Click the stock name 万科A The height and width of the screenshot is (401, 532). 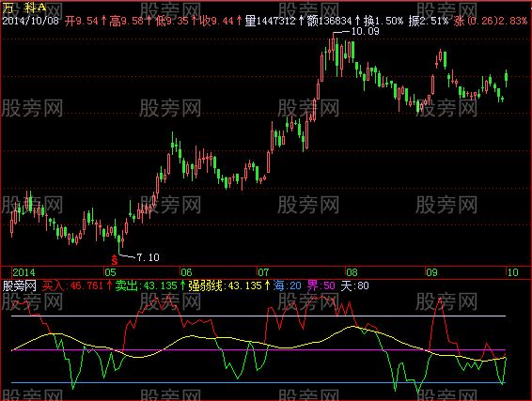[24, 8]
